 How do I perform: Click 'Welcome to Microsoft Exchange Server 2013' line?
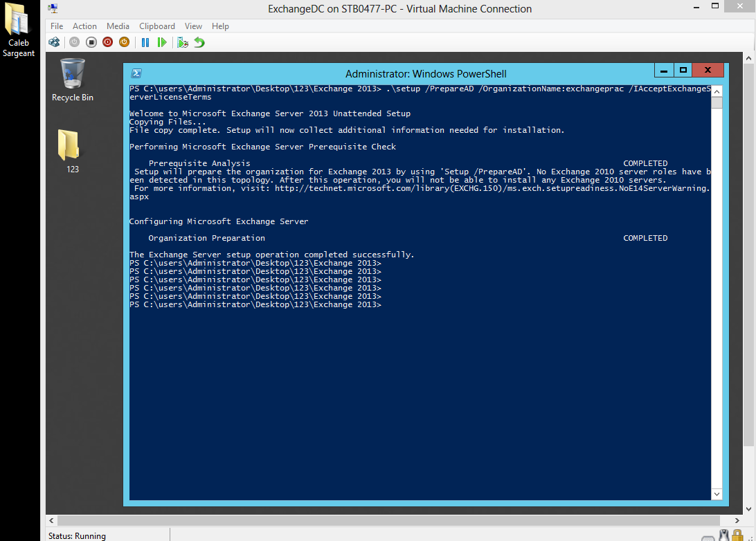tap(270, 113)
